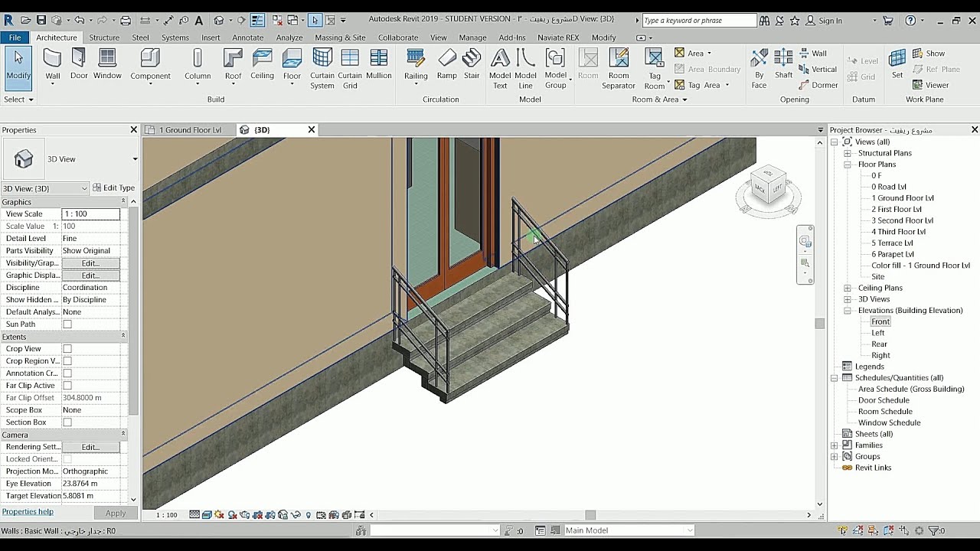Select the Shaft opening tool
The image size is (980, 551).
pos(783,64)
